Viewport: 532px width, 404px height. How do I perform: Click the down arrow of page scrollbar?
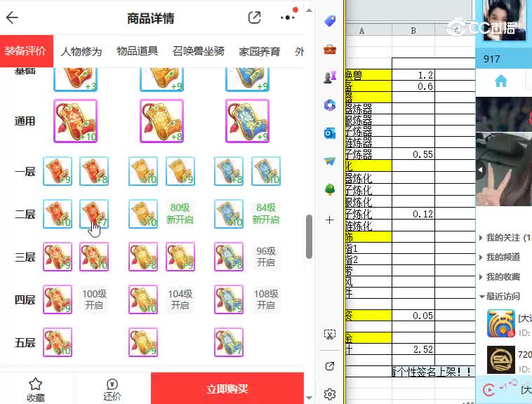coord(309,398)
